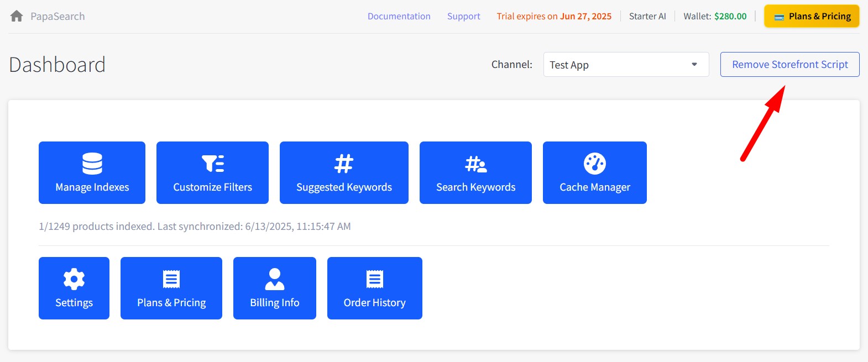Screen dimensions: 868x362
Task: Click the home icon beside PapaSearch
Action: (17, 16)
